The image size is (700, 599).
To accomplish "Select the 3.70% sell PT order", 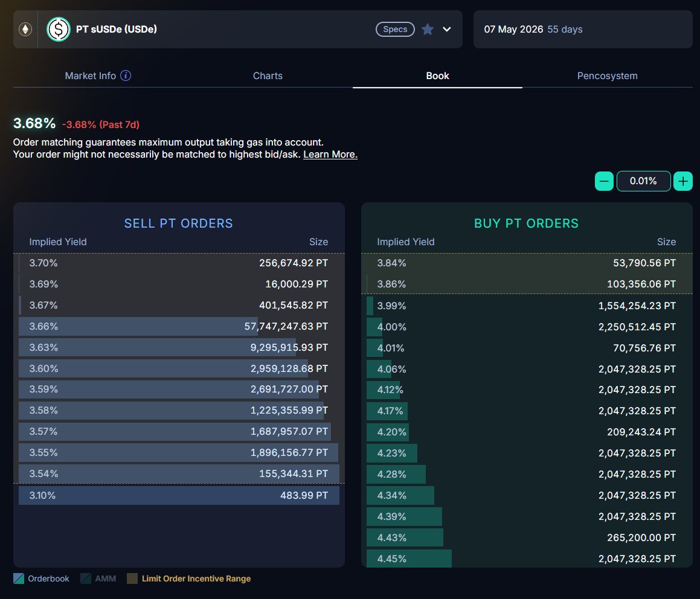I will click(x=179, y=263).
